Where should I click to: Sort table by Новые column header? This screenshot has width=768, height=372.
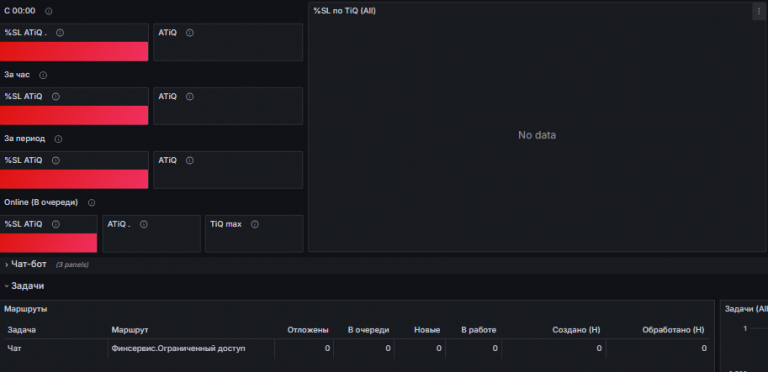coord(427,330)
